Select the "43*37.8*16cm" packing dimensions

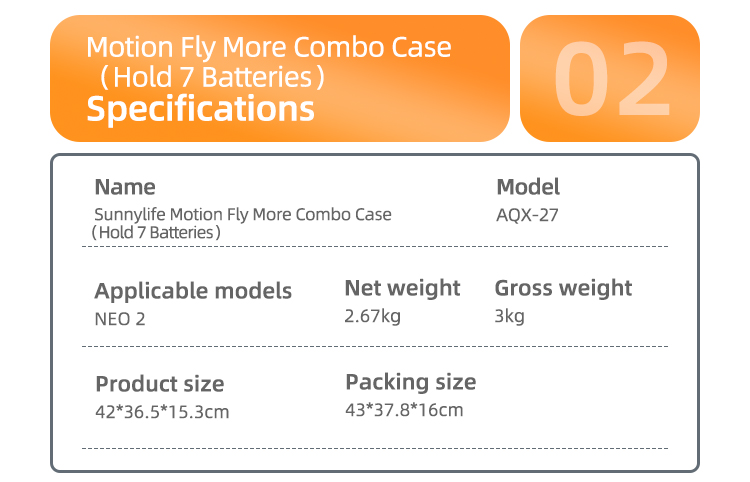(x=404, y=409)
